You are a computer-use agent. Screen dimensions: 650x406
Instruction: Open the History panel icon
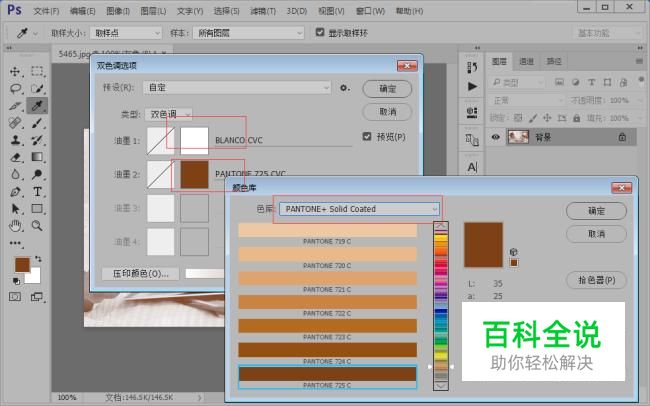tap(472, 67)
